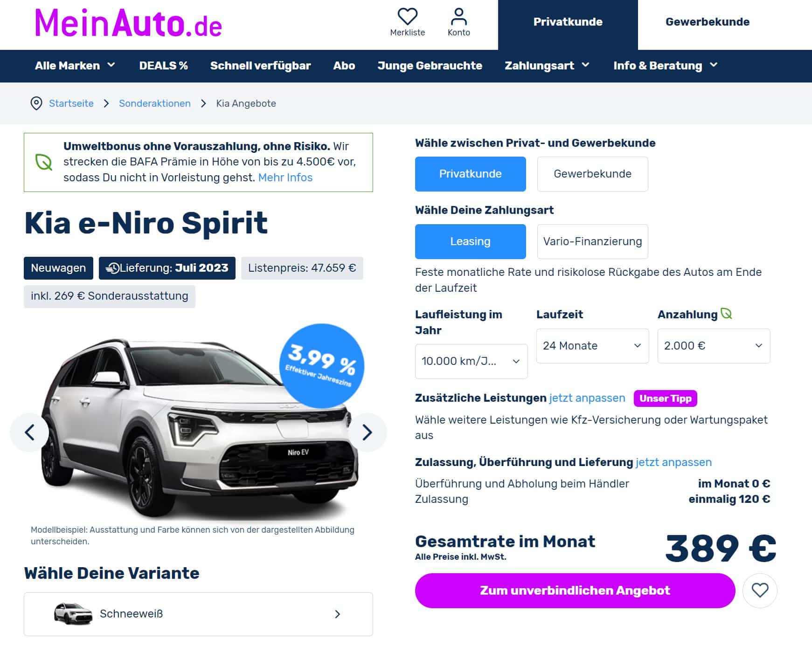Show the previous car image
The width and height of the screenshot is (812, 645).
[29, 432]
